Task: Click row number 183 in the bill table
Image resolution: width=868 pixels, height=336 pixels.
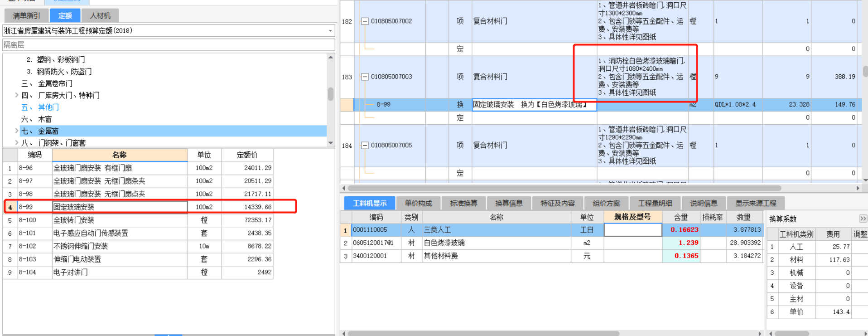Action: (x=347, y=77)
